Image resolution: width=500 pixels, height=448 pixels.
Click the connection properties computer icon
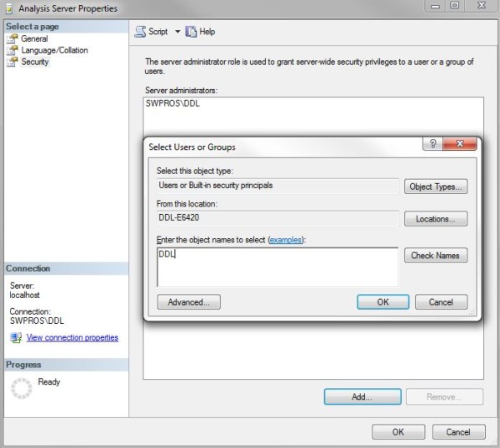(x=16, y=337)
